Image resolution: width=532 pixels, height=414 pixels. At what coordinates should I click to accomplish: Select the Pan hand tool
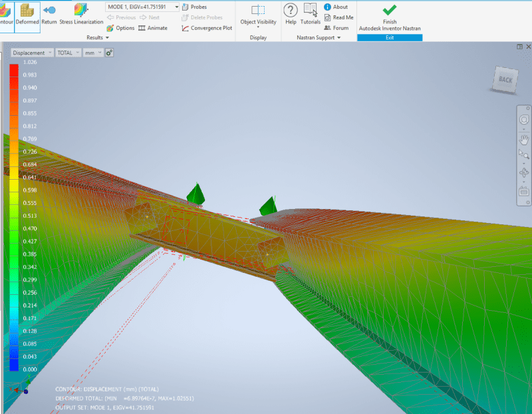coord(524,139)
